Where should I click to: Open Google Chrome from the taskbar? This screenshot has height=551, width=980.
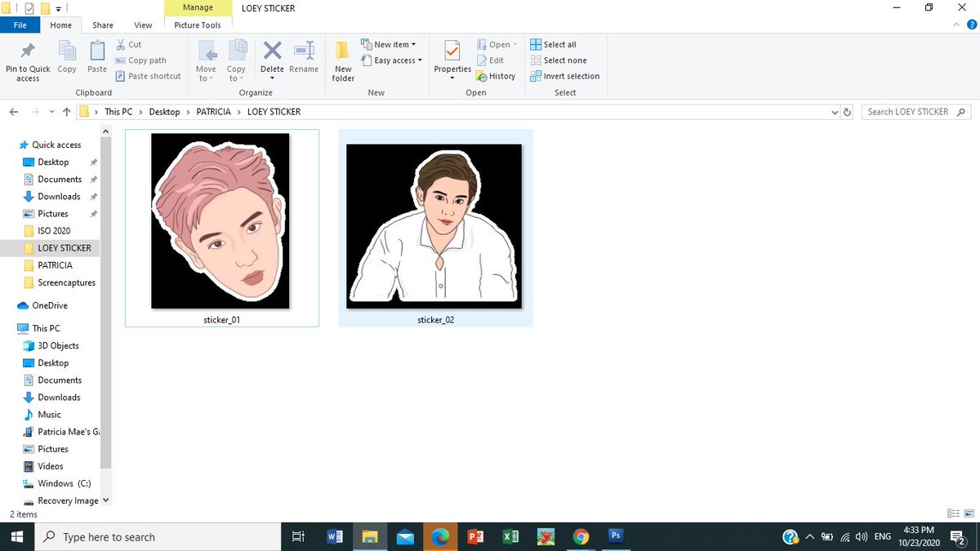[x=581, y=537]
